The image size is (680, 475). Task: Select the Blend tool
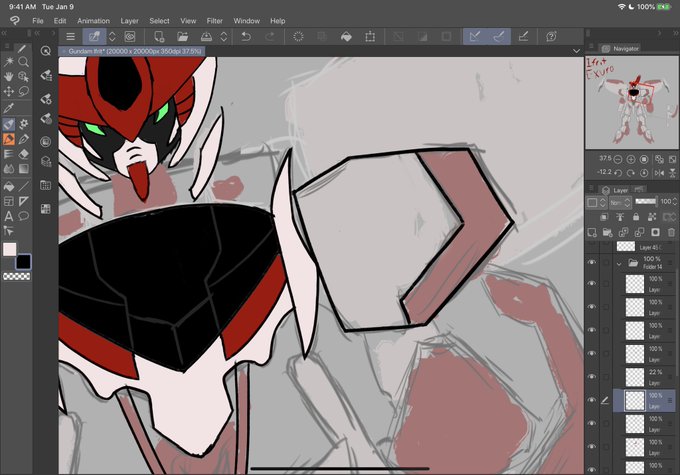pos(9,168)
